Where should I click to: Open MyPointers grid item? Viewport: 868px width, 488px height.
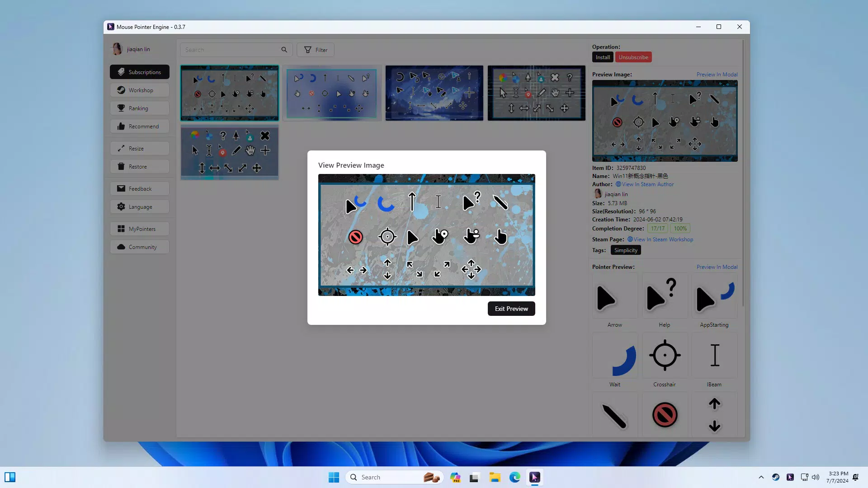click(140, 229)
